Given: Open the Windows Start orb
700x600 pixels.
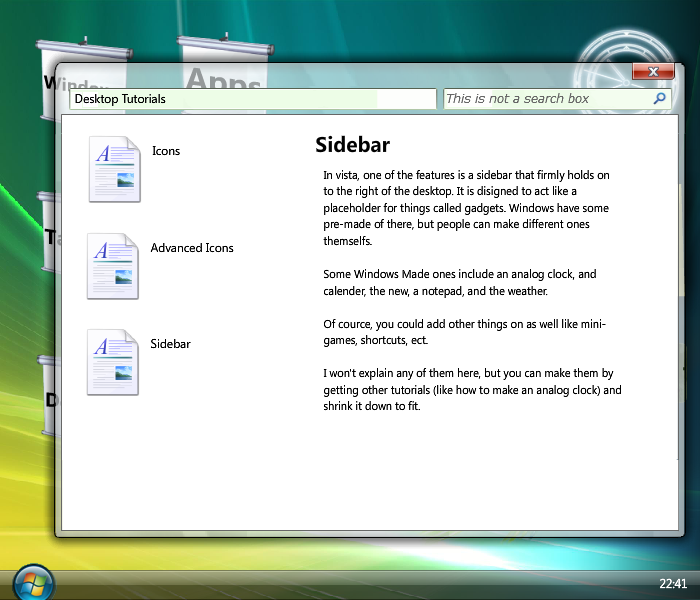Looking at the screenshot, I should (x=33, y=582).
